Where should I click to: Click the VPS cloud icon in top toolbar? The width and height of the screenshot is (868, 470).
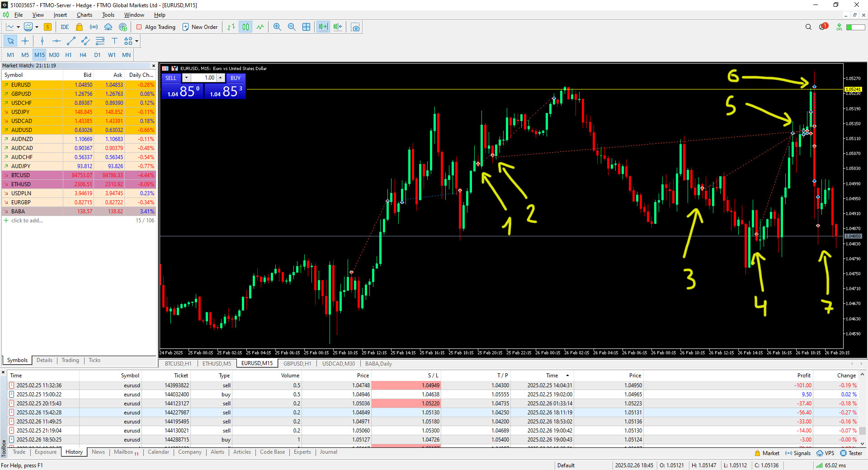coord(108,27)
